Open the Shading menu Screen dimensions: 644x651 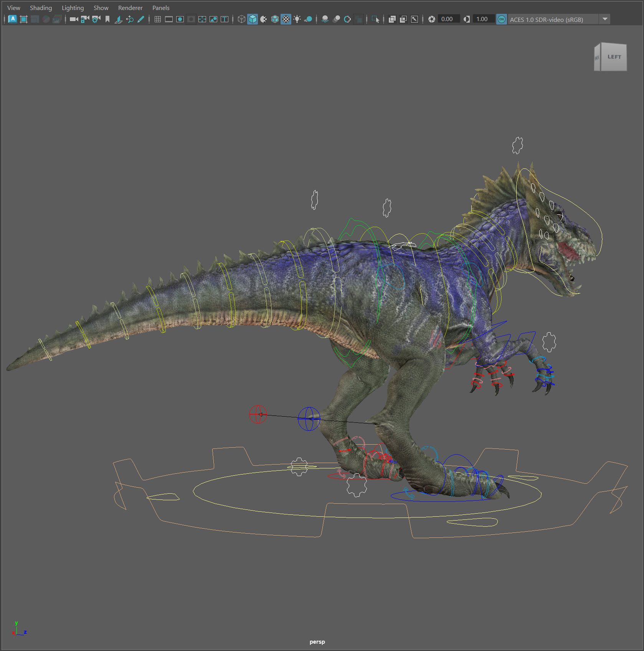click(x=41, y=8)
